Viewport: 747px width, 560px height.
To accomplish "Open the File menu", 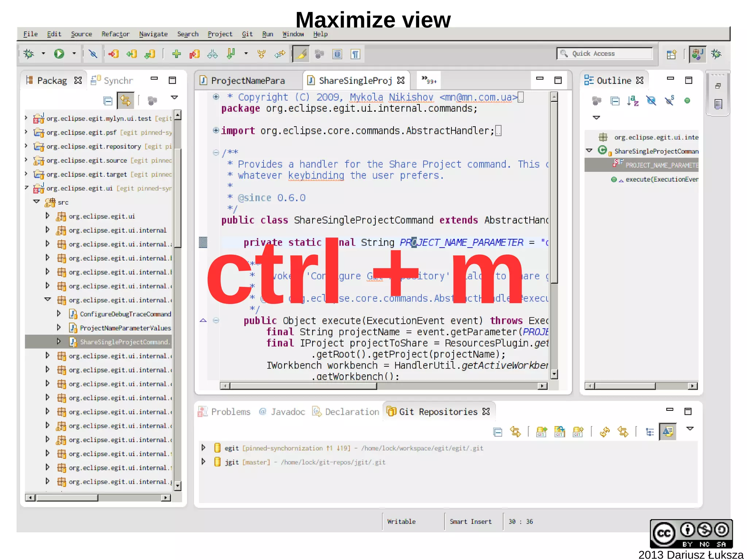I will pos(30,34).
